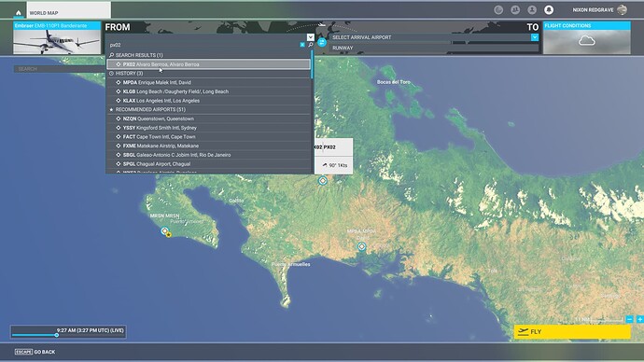Expand the arrival airport blue chevron
Screen dimensions: 644x362
point(535,37)
